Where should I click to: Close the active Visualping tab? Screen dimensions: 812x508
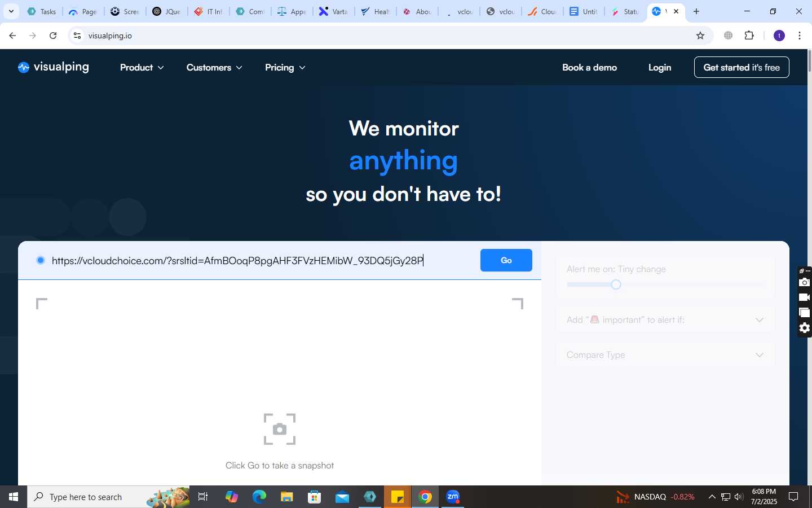(676, 11)
